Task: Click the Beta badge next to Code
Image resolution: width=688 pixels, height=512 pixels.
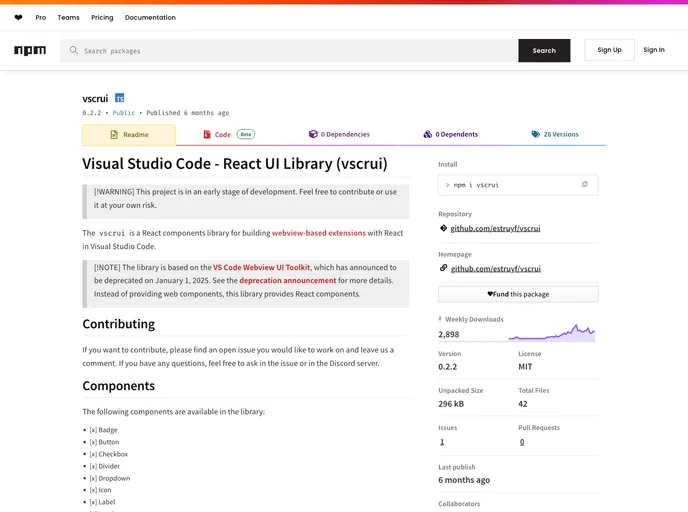Action: click(x=246, y=134)
